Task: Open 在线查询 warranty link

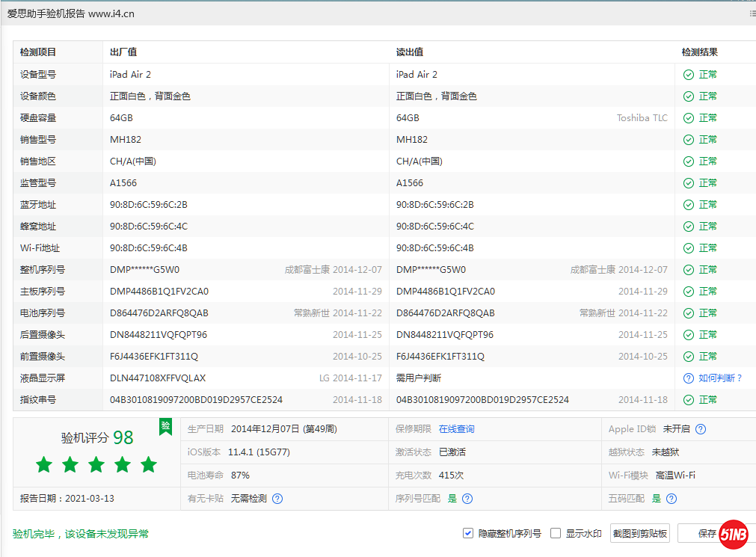Action: pos(456,429)
